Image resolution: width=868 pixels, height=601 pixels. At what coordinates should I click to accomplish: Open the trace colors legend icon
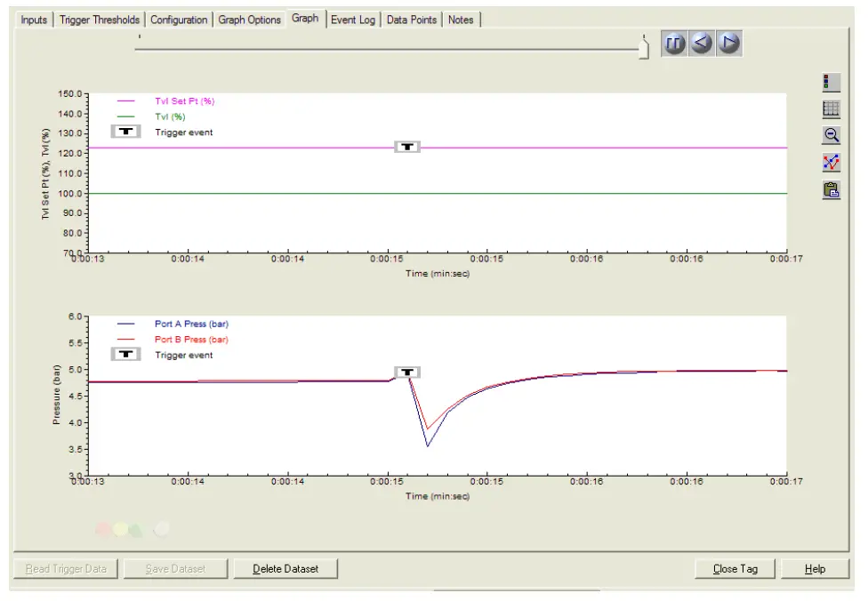point(830,82)
